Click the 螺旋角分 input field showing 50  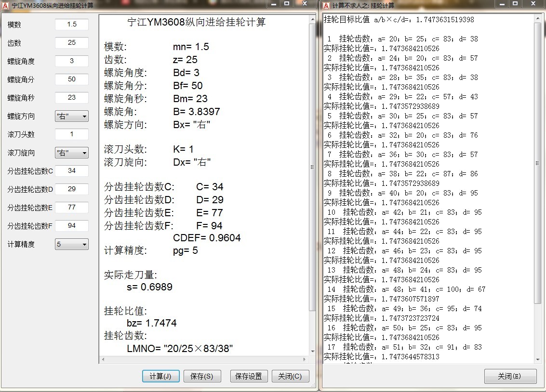[72, 79]
